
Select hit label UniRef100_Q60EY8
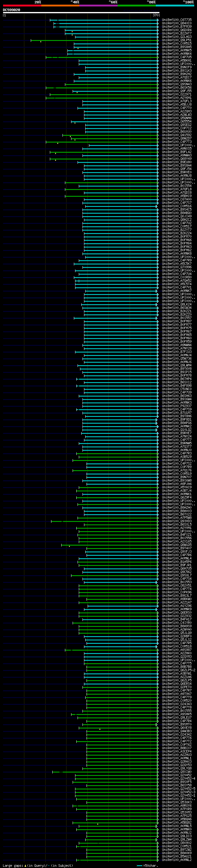coord(176,728)
